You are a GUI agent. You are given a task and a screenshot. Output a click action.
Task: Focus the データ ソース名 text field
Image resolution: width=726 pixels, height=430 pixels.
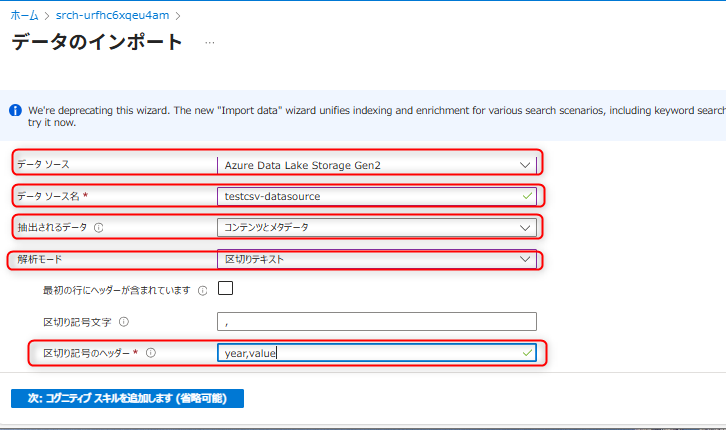[368, 196]
